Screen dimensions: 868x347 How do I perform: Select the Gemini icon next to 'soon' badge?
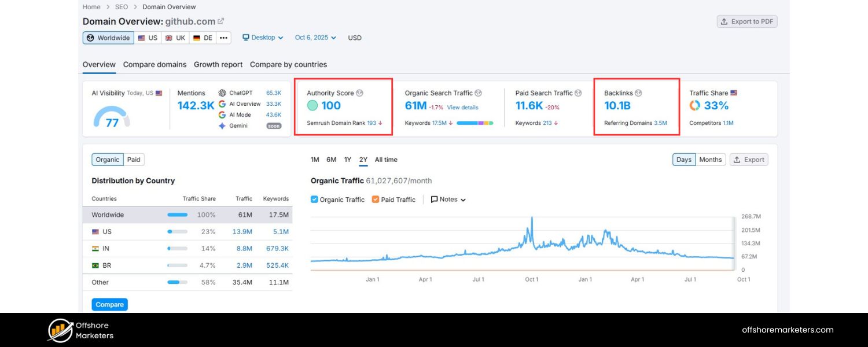point(222,125)
